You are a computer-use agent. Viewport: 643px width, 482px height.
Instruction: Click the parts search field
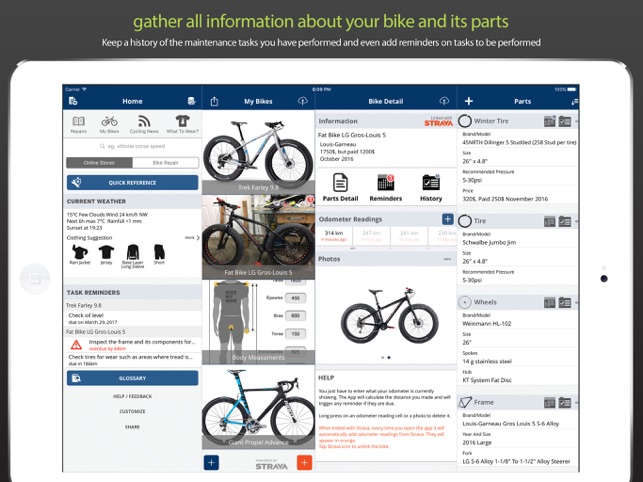coord(132,146)
